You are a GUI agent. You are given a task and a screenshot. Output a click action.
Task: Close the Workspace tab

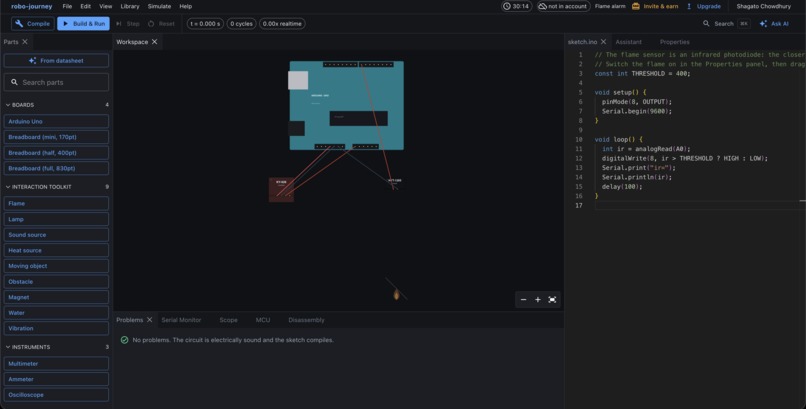pyautogui.click(x=154, y=42)
